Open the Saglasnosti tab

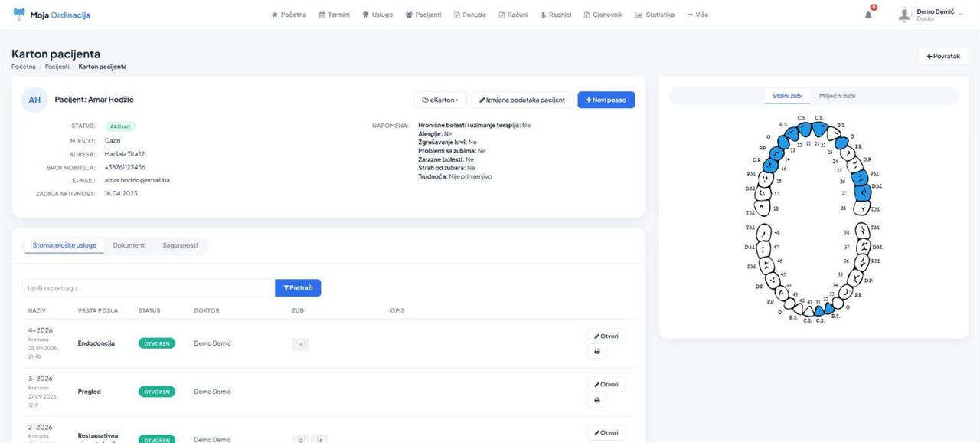click(180, 245)
